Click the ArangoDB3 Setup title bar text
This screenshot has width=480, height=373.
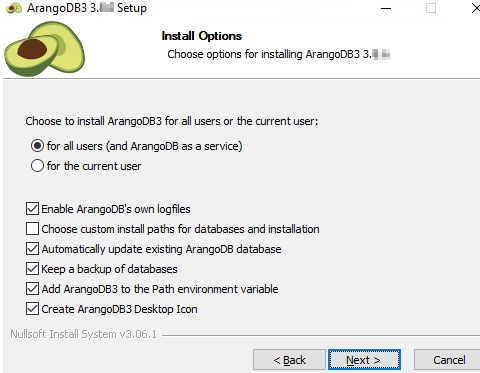click(87, 8)
